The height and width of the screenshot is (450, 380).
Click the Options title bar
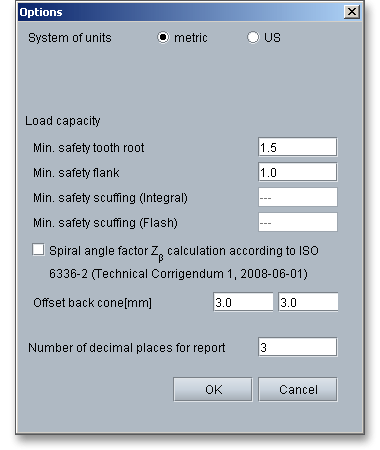coord(180,12)
